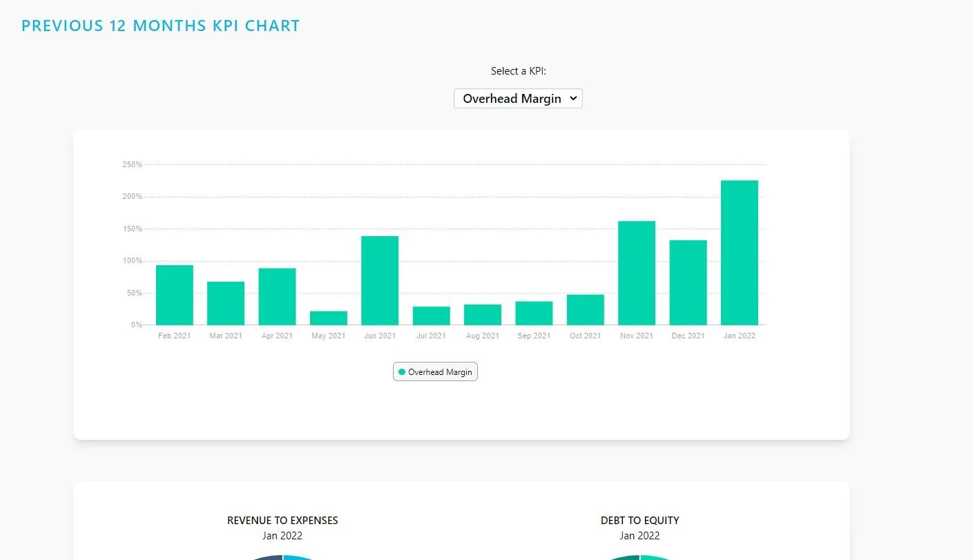The width and height of the screenshot is (973, 560).
Task: Select the Aug 2021 bar
Action: tap(483, 314)
